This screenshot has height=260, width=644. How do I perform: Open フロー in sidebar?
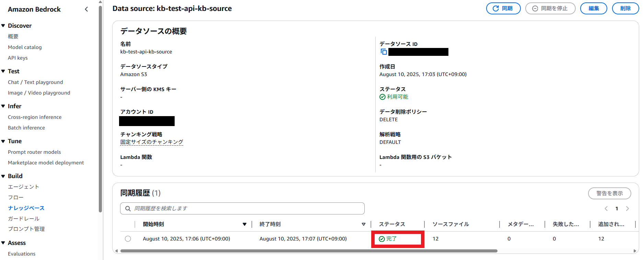(16, 197)
